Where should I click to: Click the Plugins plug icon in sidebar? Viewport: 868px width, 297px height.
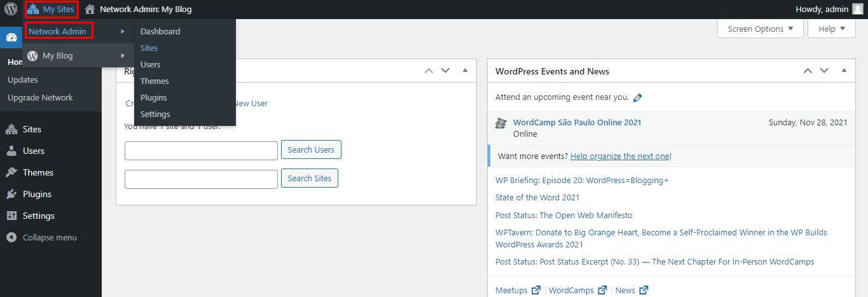point(11,194)
